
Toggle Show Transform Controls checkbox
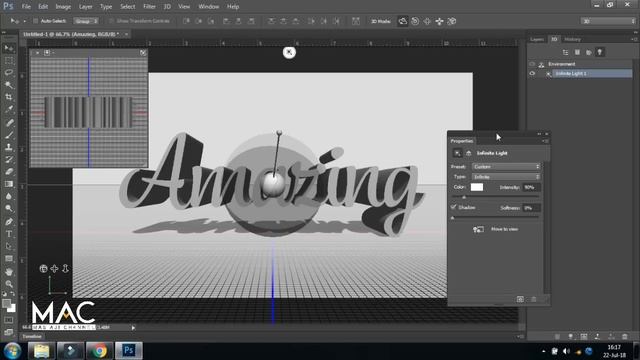click(111, 21)
